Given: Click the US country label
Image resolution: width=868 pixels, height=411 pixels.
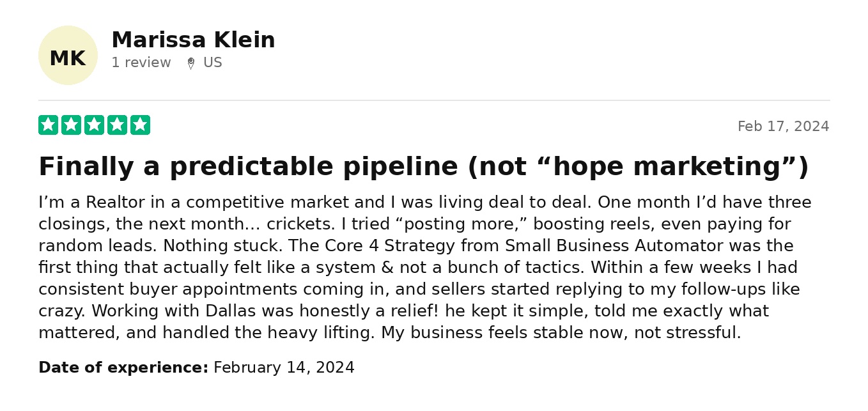Looking at the screenshot, I should pos(213,63).
